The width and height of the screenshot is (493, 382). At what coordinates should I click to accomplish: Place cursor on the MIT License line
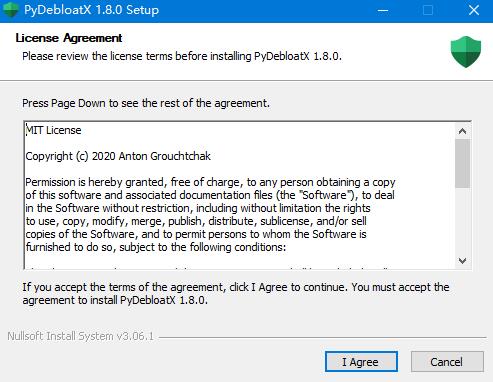54,130
